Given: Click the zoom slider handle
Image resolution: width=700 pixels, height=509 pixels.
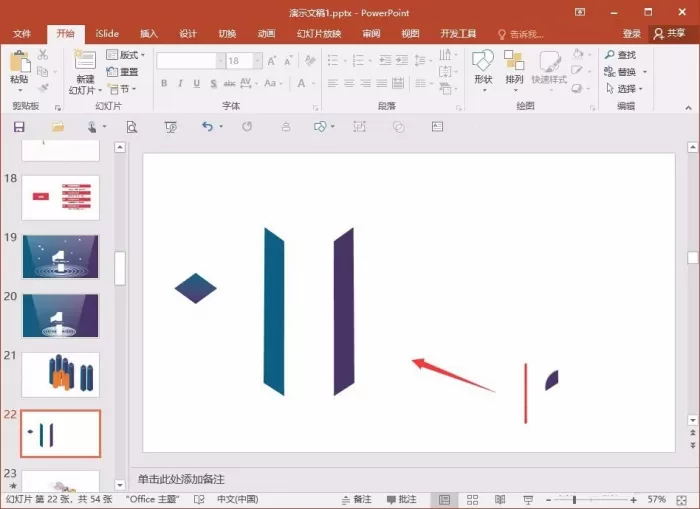Looking at the screenshot, I should click(574, 500).
